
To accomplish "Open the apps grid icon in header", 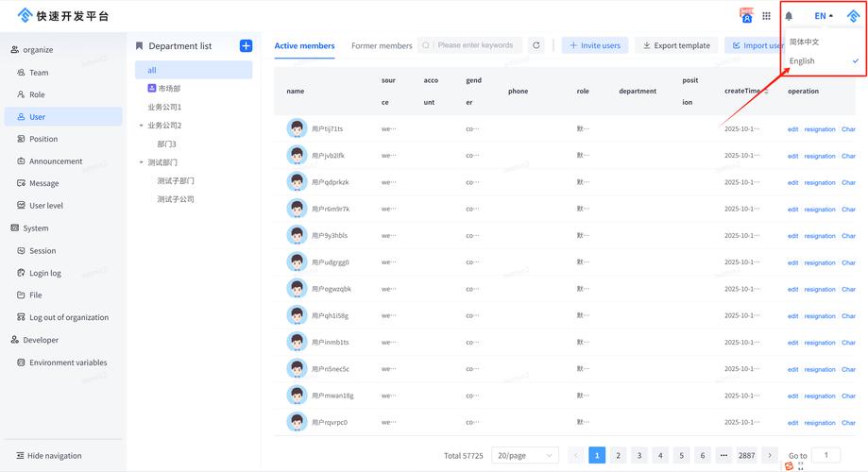I will click(x=766, y=16).
